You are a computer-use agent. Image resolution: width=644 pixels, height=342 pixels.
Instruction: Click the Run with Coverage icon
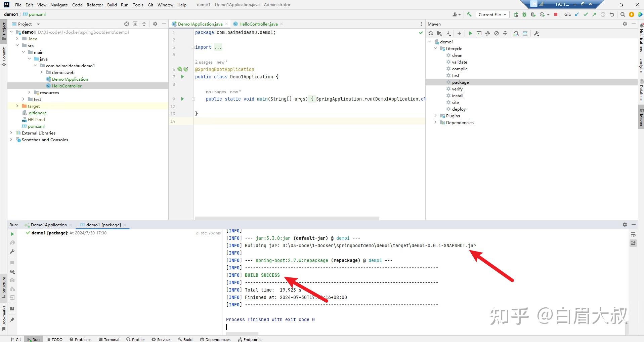[x=533, y=14]
